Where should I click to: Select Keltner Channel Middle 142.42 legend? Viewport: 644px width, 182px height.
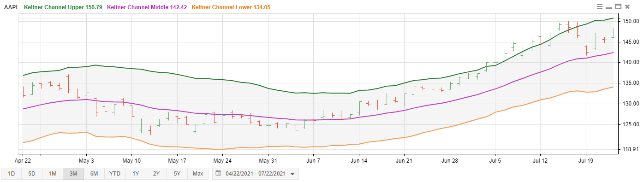pyautogui.click(x=147, y=7)
